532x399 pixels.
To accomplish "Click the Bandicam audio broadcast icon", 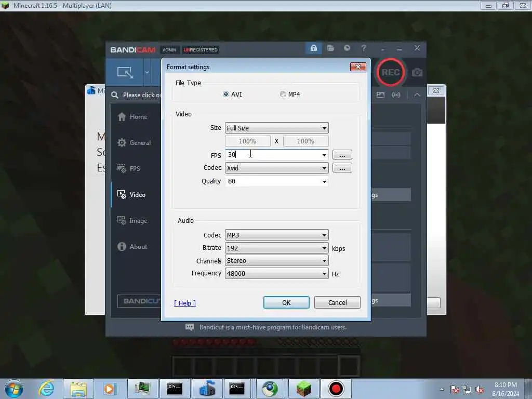I will click(396, 95).
